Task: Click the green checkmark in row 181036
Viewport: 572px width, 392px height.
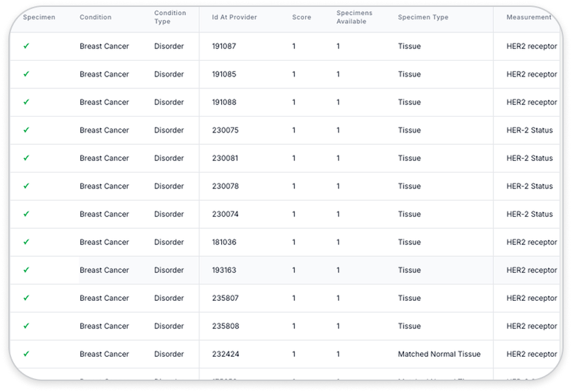Action: point(26,242)
